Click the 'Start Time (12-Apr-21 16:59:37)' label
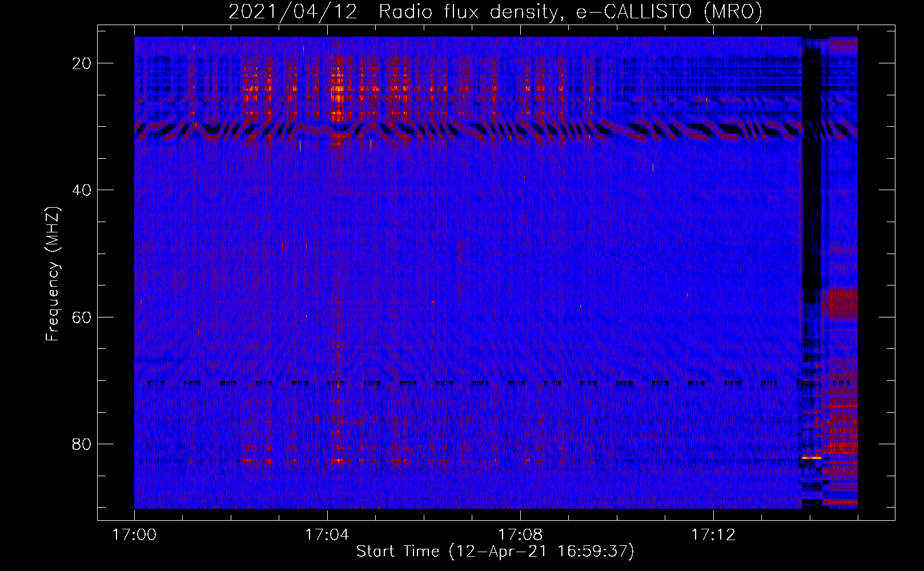924x571 pixels. pos(495,551)
